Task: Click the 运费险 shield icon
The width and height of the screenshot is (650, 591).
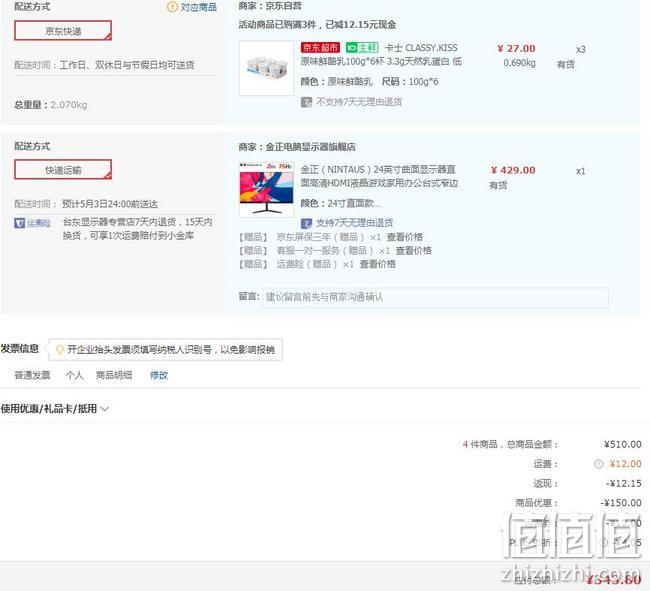Action: [19, 223]
